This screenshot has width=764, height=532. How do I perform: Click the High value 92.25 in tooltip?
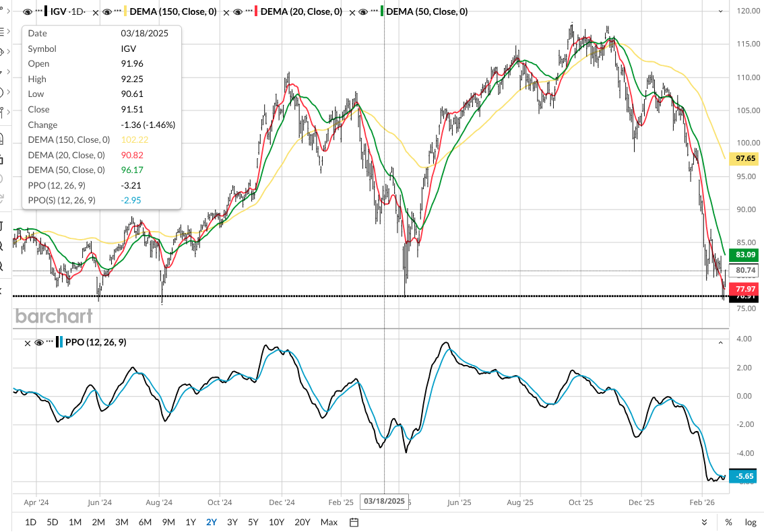(132, 79)
